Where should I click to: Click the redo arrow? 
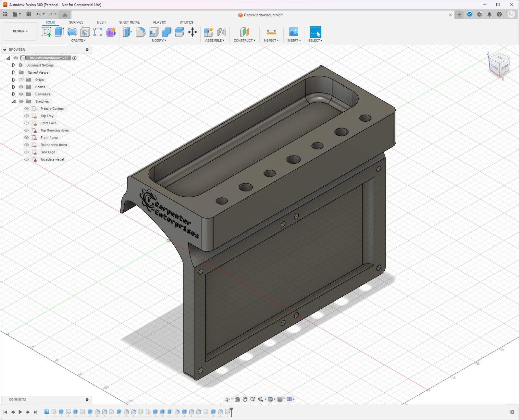click(x=50, y=14)
